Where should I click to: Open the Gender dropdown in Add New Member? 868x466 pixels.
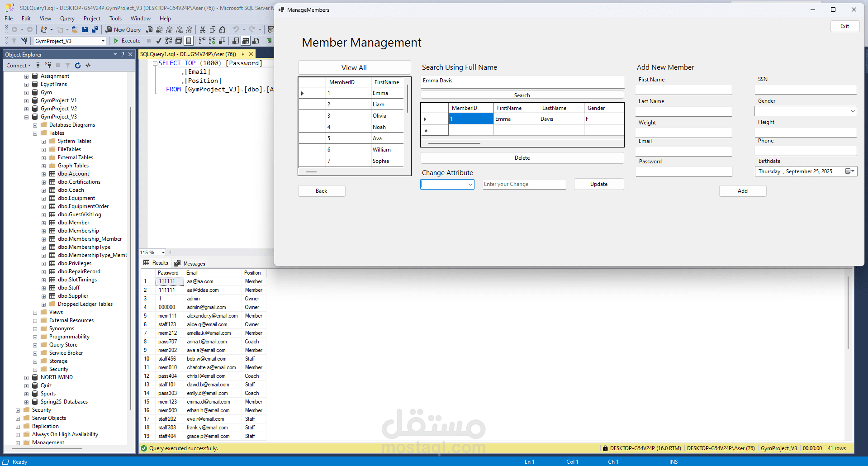point(853,111)
